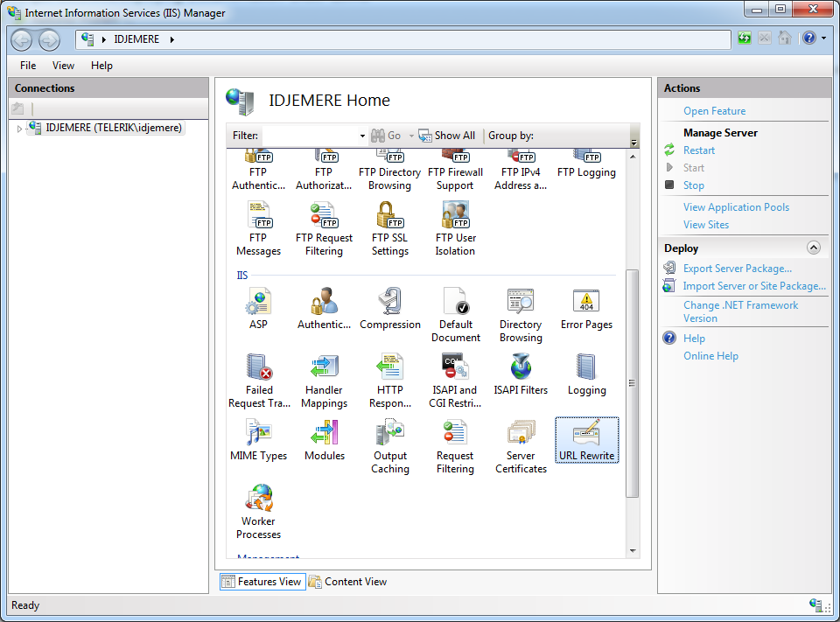The width and height of the screenshot is (840, 622).
Task: Open FTP SSL Settings feature
Action: [x=389, y=228]
